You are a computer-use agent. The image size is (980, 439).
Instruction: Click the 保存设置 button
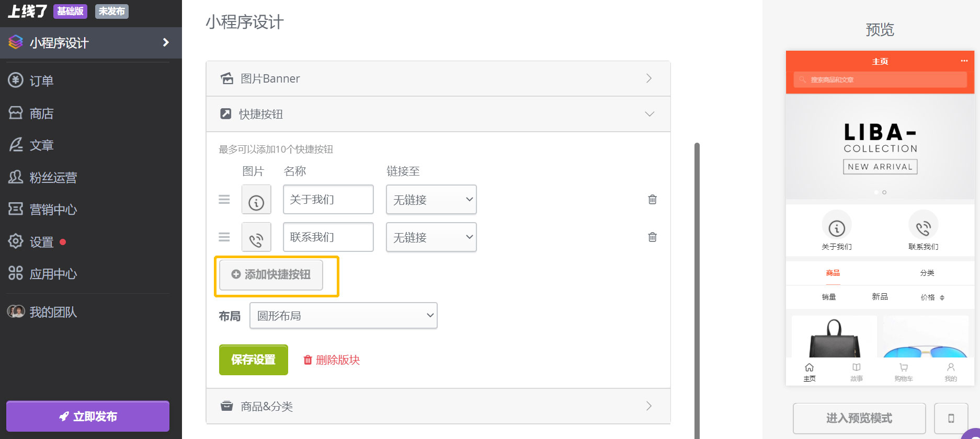click(253, 360)
